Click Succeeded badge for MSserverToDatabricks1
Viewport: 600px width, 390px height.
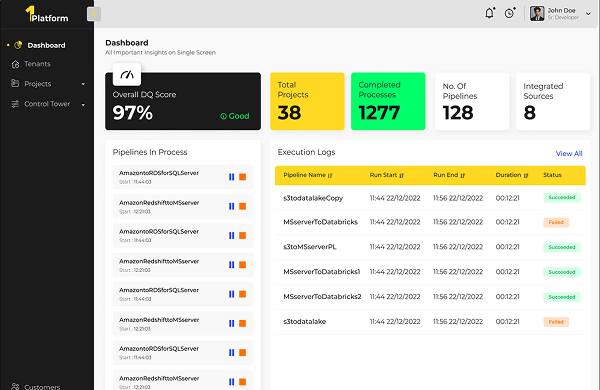(x=562, y=272)
